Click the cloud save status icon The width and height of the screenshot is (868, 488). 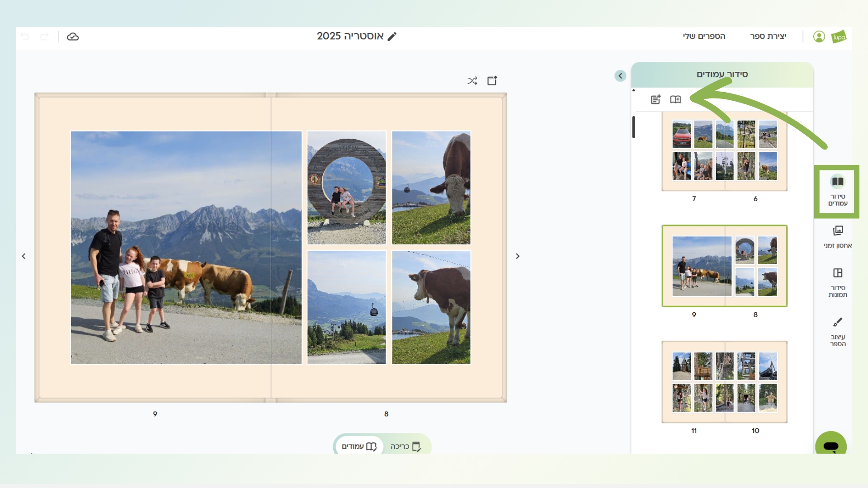click(73, 37)
